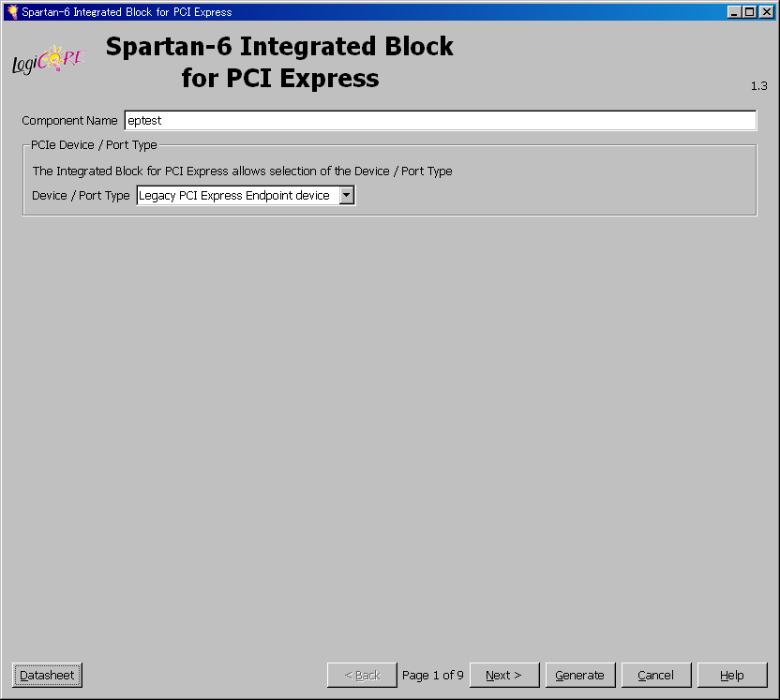Close the wizard with the title bar X
This screenshot has width=780, height=700.
tap(765, 12)
